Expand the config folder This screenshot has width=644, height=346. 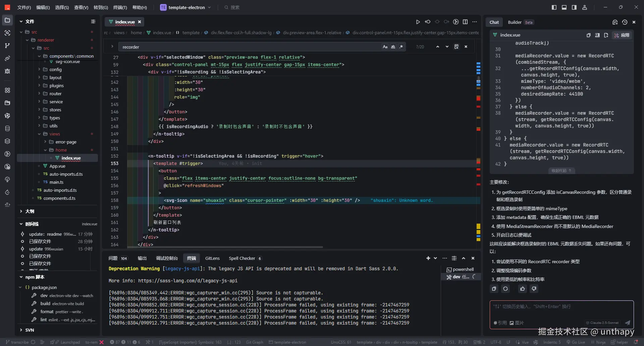[55, 69]
